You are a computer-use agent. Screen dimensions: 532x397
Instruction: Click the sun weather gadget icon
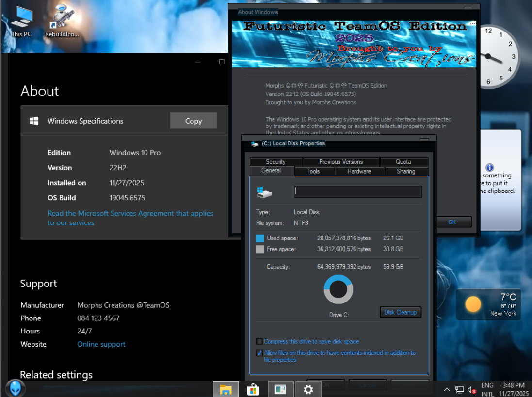(473, 304)
